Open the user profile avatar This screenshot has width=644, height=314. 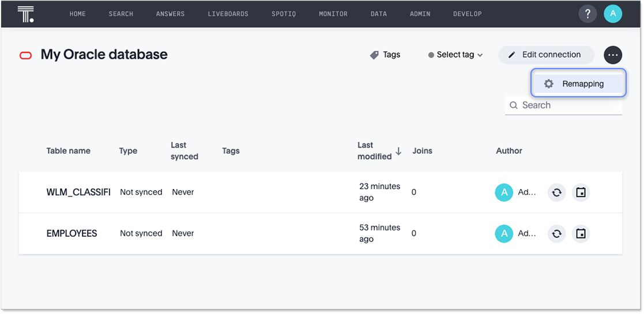(x=613, y=14)
